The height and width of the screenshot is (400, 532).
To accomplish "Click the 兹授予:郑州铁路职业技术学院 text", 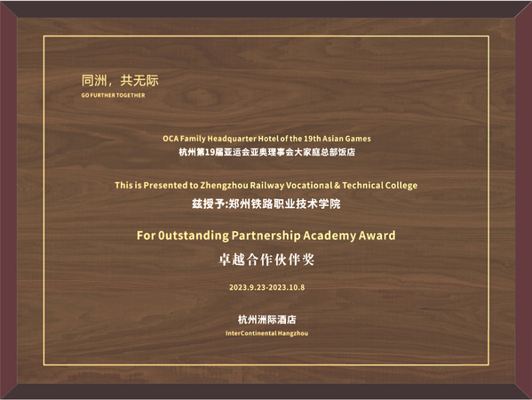I will pos(266,204).
